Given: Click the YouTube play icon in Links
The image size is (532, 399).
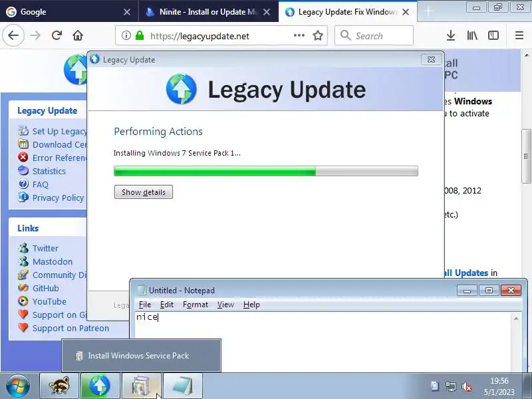Looking at the screenshot, I should (23, 301).
